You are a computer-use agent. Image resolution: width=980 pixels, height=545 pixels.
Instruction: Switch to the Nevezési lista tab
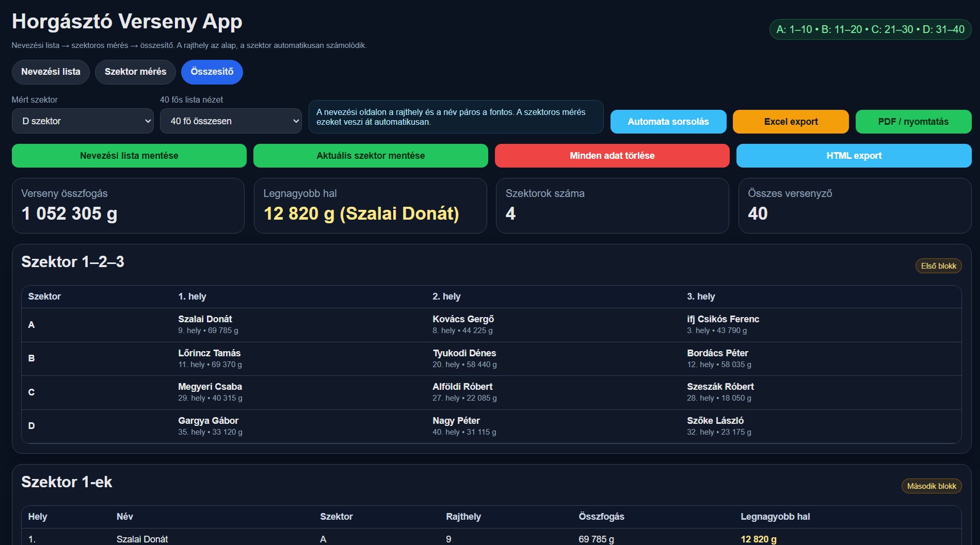tap(51, 72)
